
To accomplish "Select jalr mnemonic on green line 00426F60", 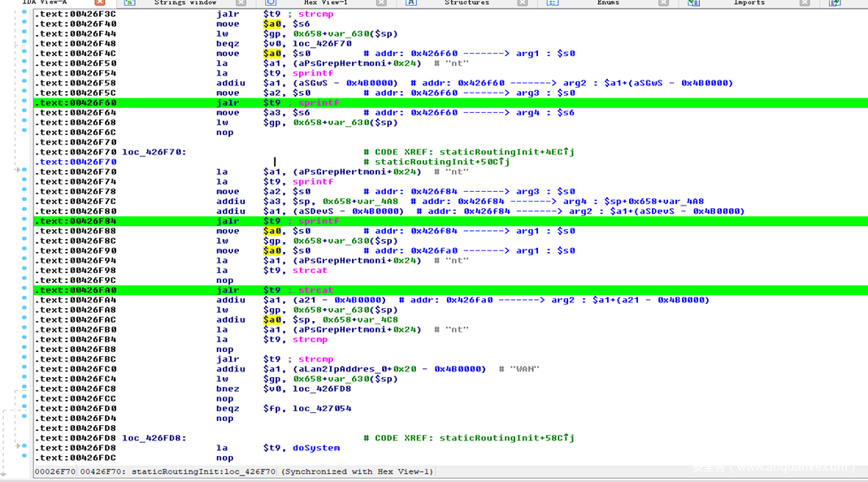I will pos(228,103).
